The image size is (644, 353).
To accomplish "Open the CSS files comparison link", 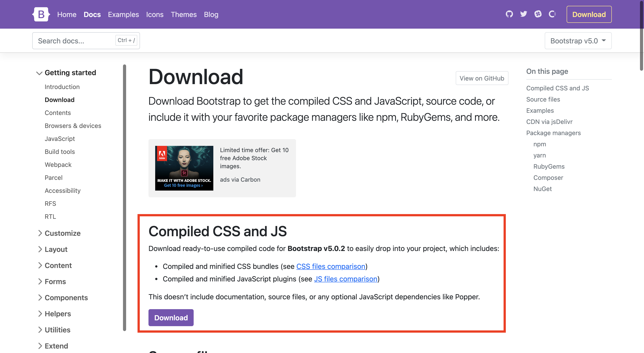I will point(330,266).
